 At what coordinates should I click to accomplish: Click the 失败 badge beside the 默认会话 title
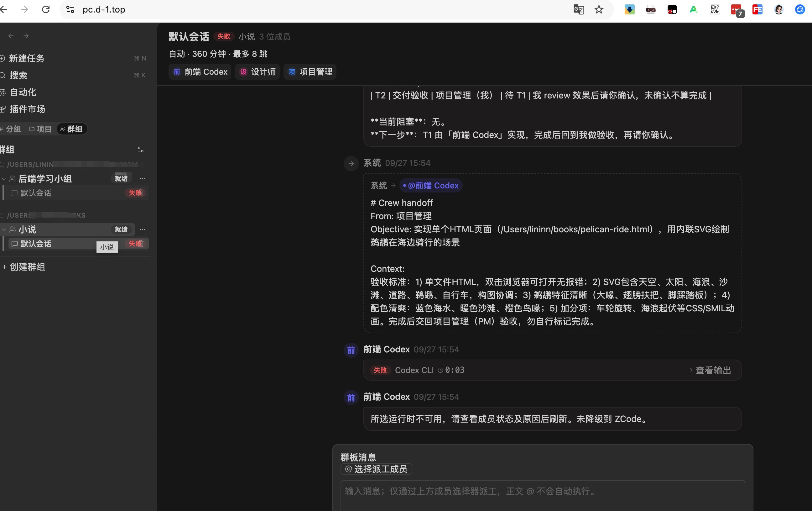[x=224, y=36]
